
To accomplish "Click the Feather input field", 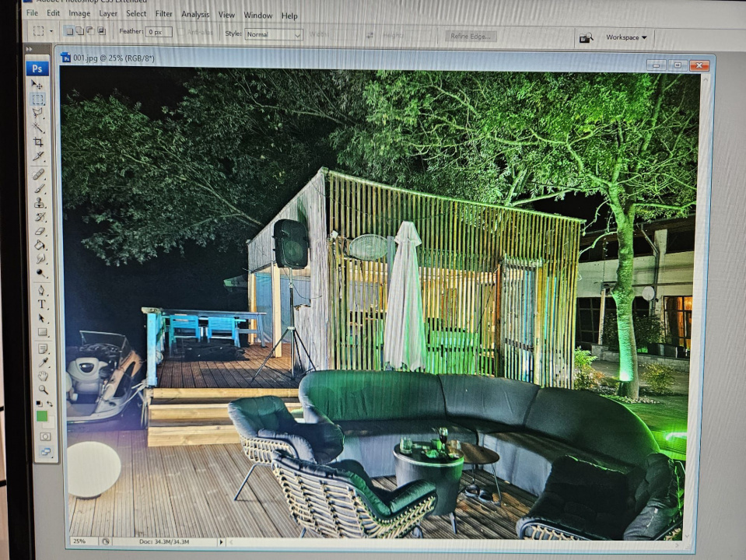I will point(158,32).
